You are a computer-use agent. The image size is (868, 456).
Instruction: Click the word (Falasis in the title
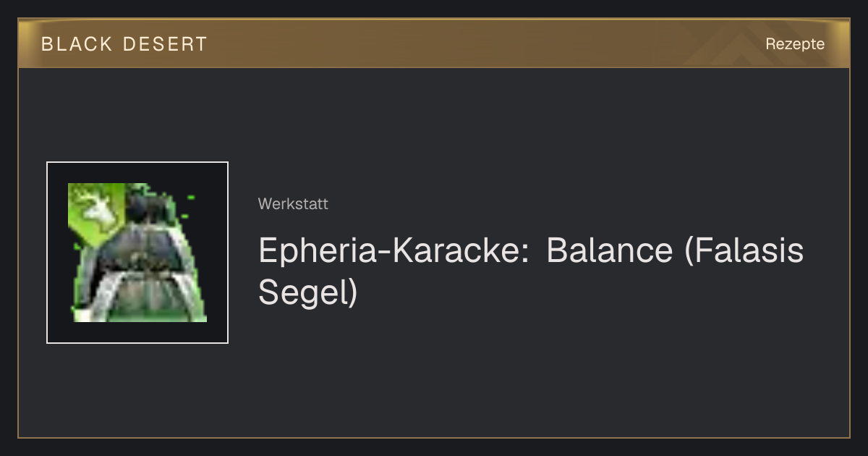click(744, 251)
